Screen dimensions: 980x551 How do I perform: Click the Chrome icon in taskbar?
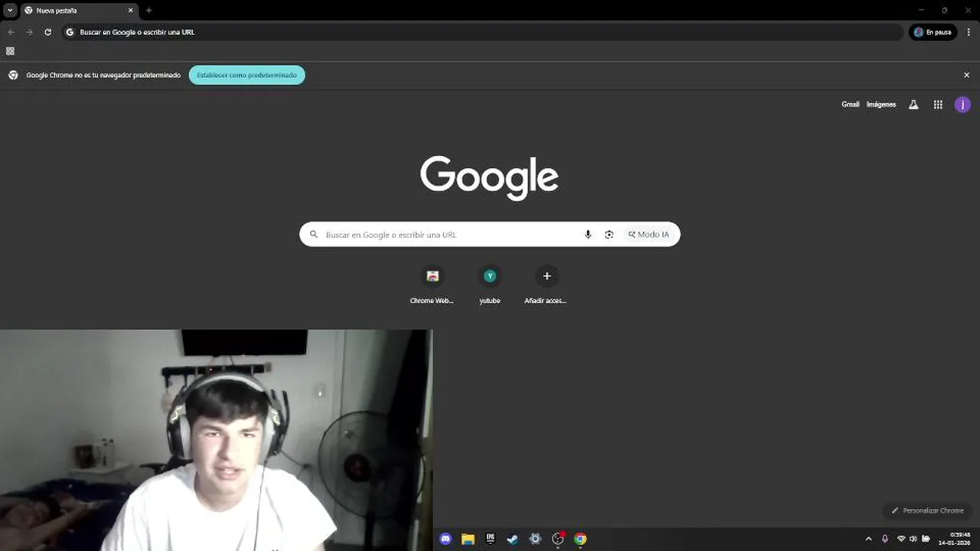pyautogui.click(x=580, y=539)
